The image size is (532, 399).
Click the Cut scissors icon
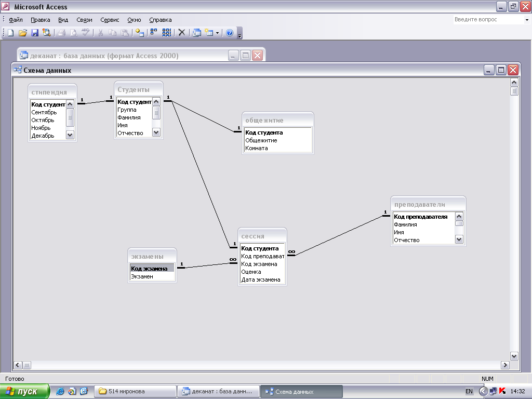point(100,33)
